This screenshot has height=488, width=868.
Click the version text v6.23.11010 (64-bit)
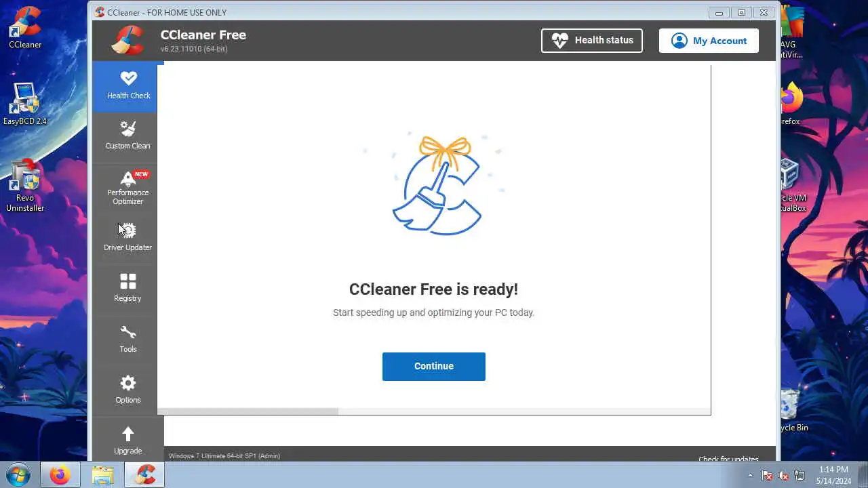pyautogui.click(x=194, y=49)
